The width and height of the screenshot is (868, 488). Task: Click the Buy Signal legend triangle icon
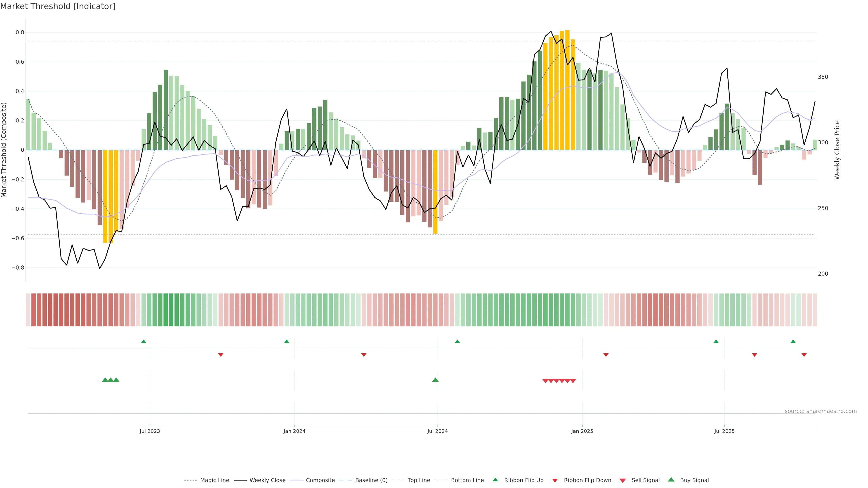coord(671,480)
